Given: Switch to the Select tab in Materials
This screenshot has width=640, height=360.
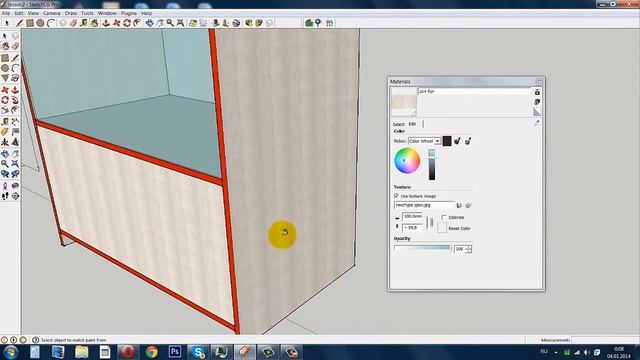Looking at the screenshot, I should point(398,124).
